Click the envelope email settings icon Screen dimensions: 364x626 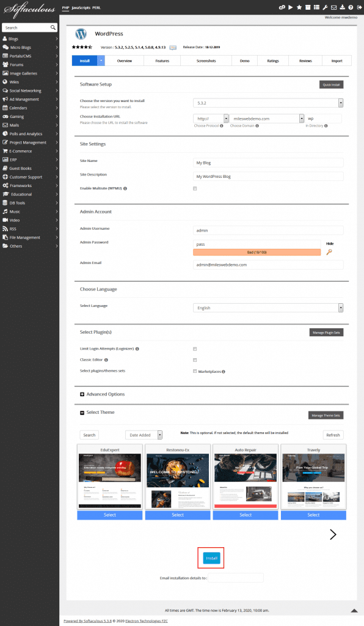click(333, 7)
